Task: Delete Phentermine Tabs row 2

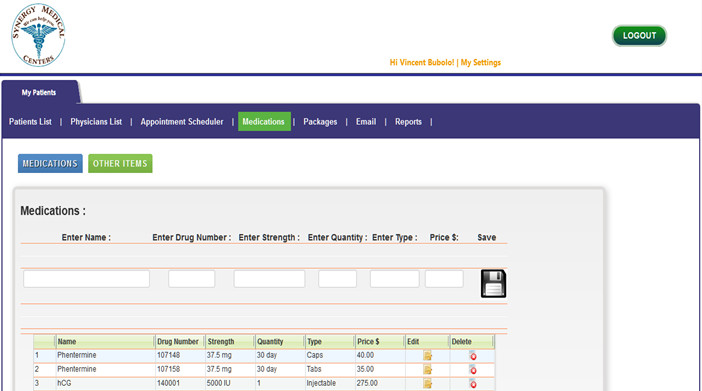Action: 473,370
